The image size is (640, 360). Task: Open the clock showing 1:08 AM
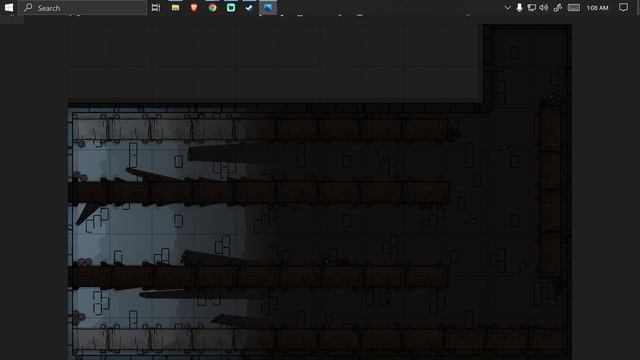(x=597, y=8)
